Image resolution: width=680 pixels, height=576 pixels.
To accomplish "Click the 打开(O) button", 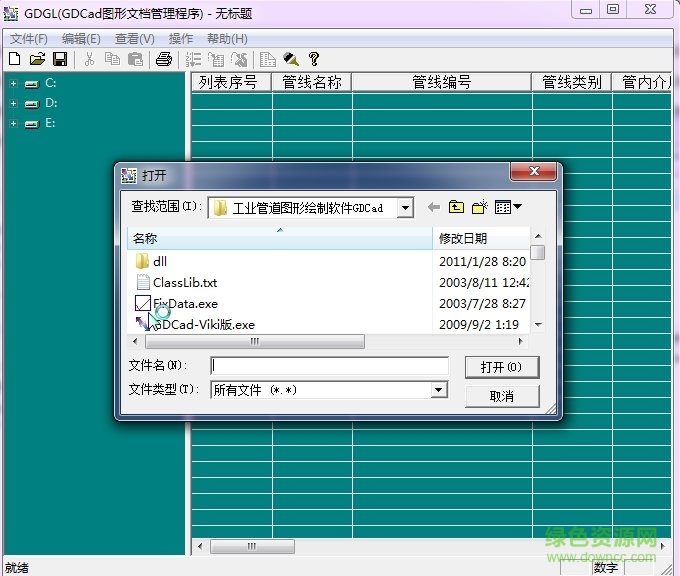I will click(502, 367).
